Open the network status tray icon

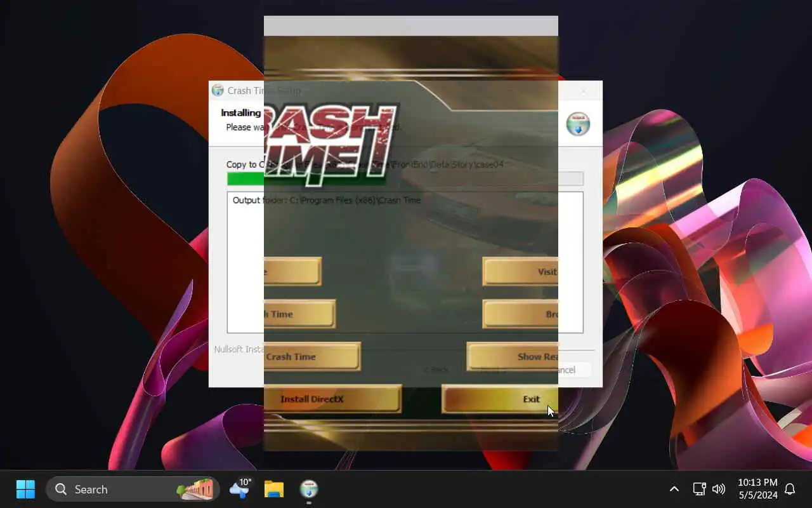[x=699, y=489]
